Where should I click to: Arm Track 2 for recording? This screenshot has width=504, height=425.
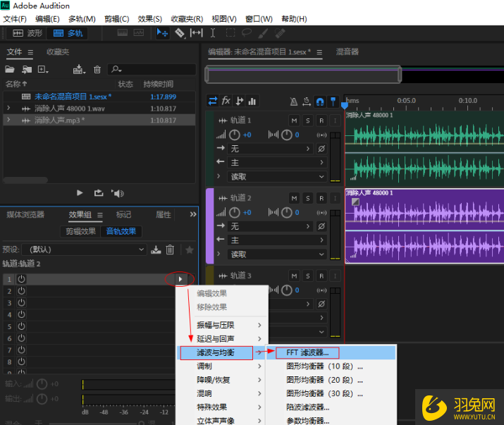pyautogui.click(x=321, y=198)
